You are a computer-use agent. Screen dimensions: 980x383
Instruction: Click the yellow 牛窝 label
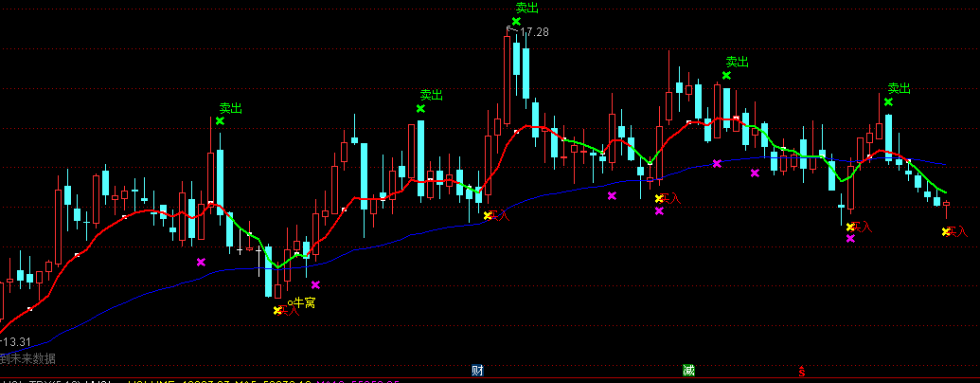[x=304, y=303]
